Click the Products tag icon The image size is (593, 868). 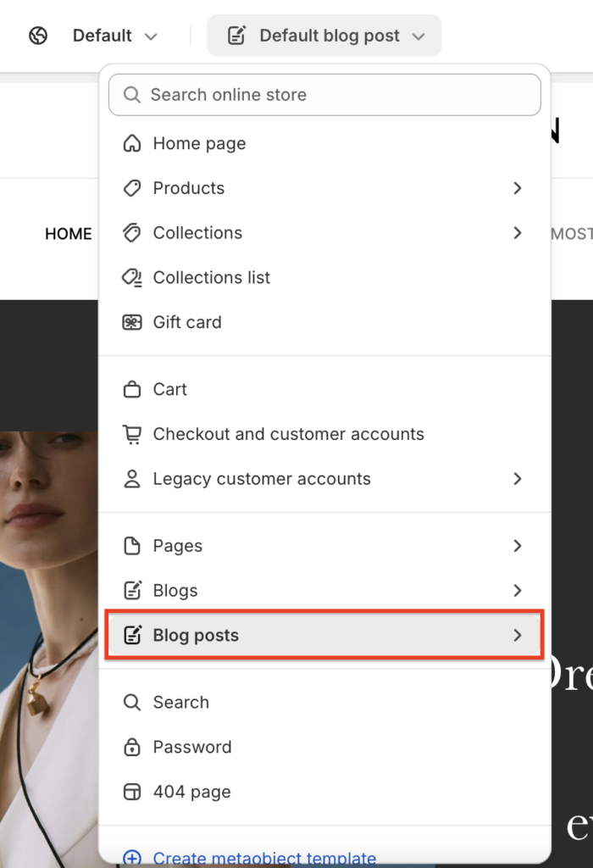pos(131,188)
